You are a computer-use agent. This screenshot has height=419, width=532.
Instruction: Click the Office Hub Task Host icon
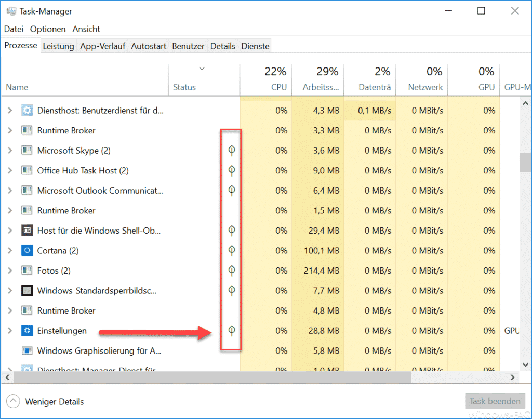pos(27,170)
